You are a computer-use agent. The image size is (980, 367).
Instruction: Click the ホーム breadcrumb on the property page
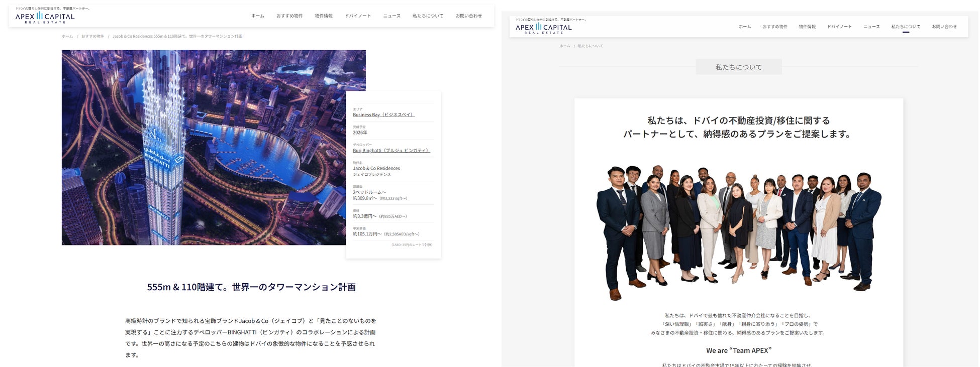click(67, 36)
